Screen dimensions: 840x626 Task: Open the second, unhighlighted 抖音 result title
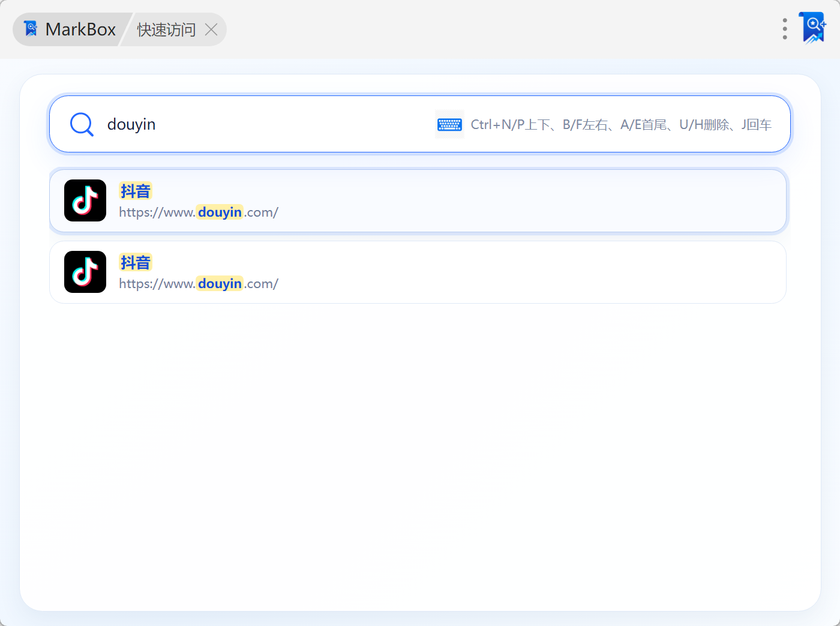136,262
